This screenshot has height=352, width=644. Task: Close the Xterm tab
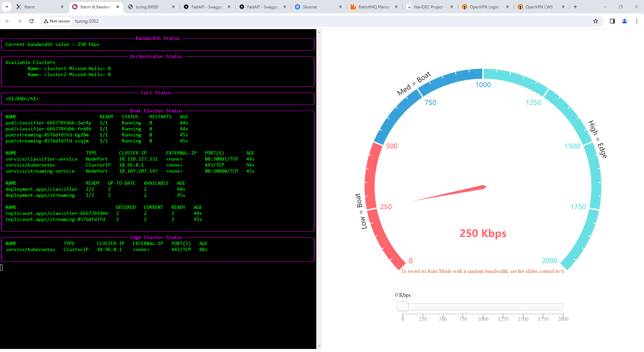62,7
